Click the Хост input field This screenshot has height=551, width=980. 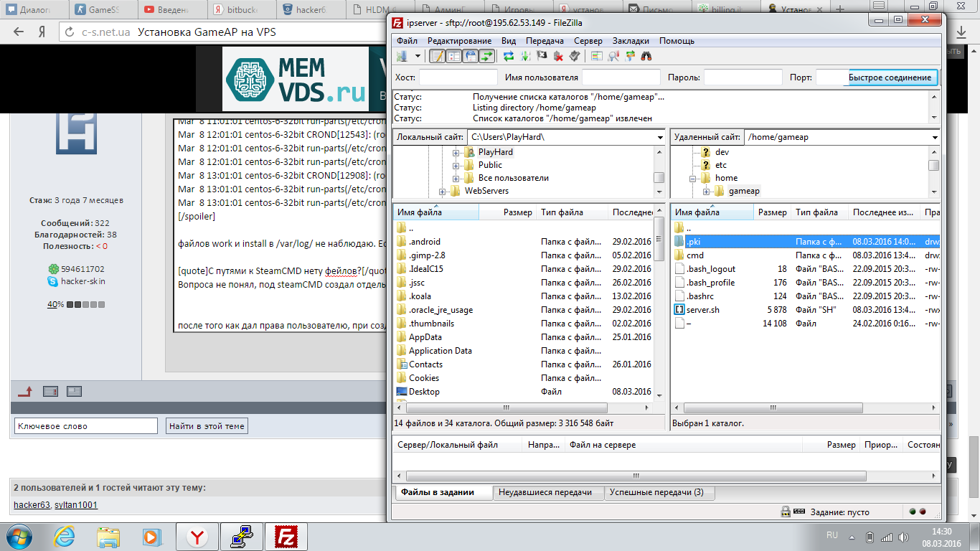tap(458, 77)
